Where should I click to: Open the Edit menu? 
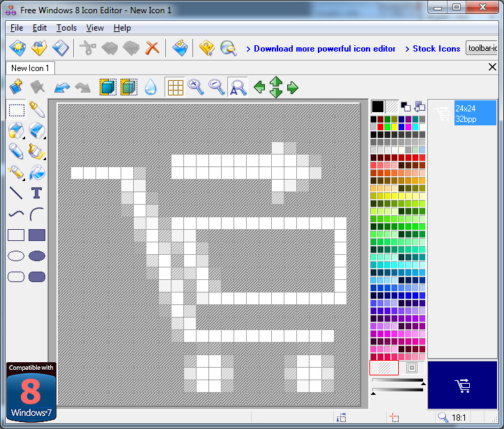pos(40,28)
